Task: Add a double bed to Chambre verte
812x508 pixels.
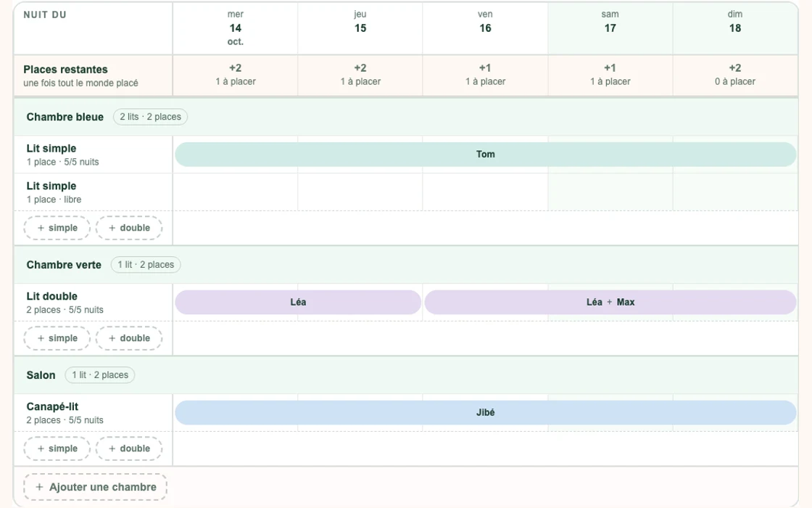Action: pyautogui.click(x=129, y=338)
